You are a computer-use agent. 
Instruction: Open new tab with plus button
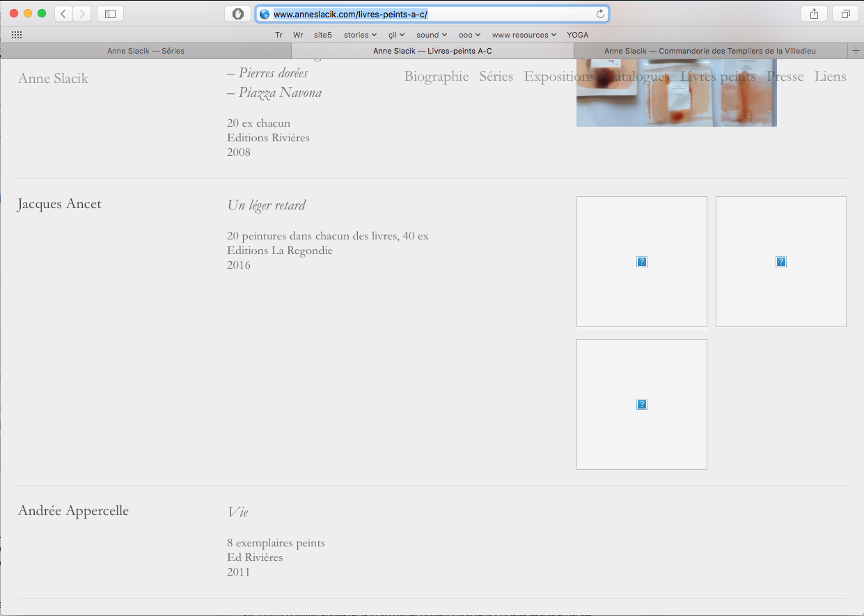(x=856, y=51)
